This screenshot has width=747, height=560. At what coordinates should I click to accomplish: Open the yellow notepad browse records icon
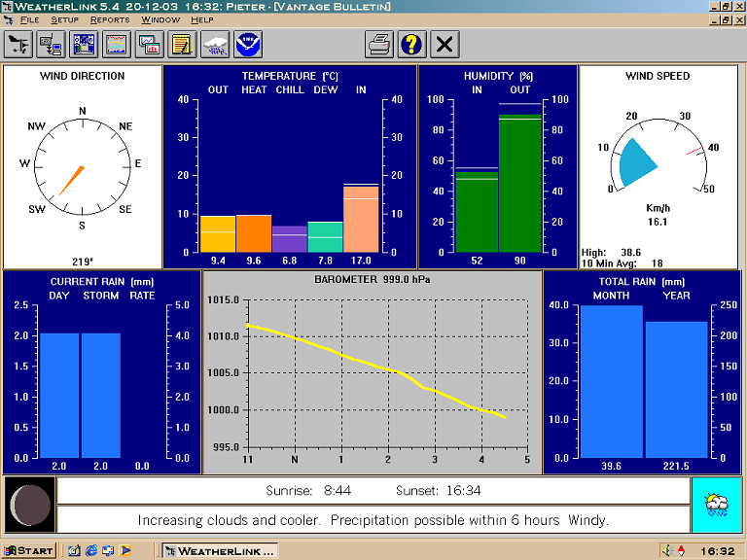(183, 45)
